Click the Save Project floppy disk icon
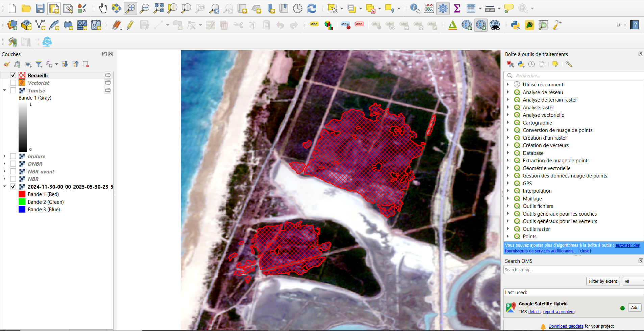Image resolution: width=644 pixels, height=331 pixels. click(40, 8)
